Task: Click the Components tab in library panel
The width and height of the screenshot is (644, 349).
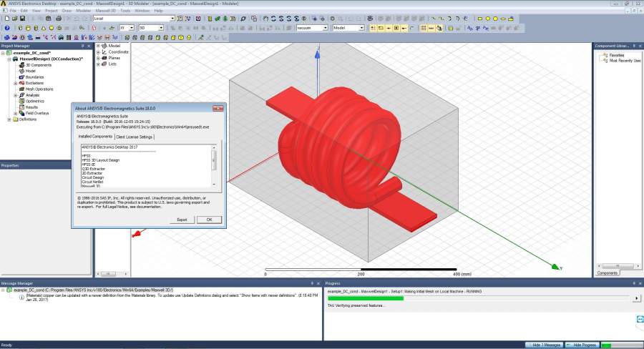Action: point(607,272)
